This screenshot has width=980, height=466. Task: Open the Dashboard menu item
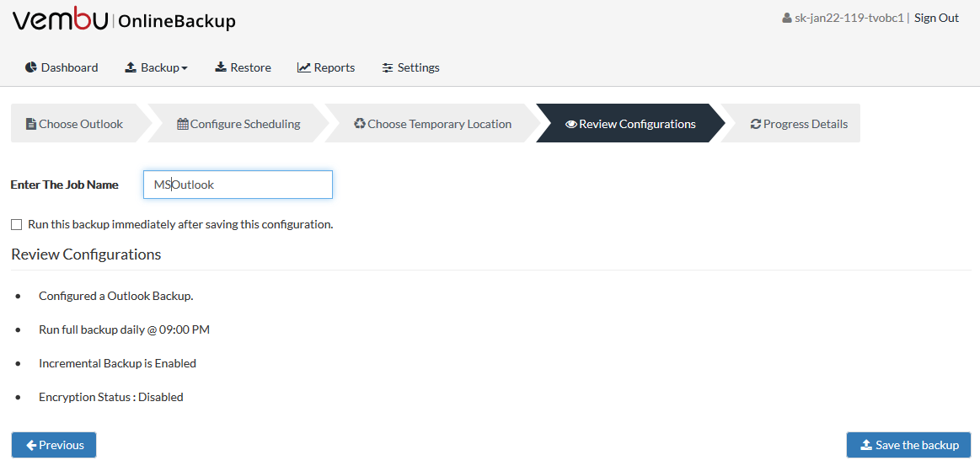pyautogui.click(x=62, y=67)
